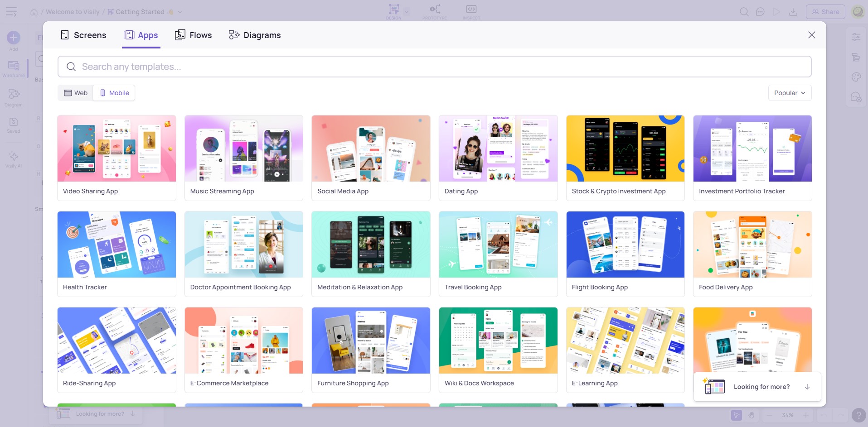
Task: Choose the Health Tracker template
Action: pyautogui.click(x=116, y=254)
